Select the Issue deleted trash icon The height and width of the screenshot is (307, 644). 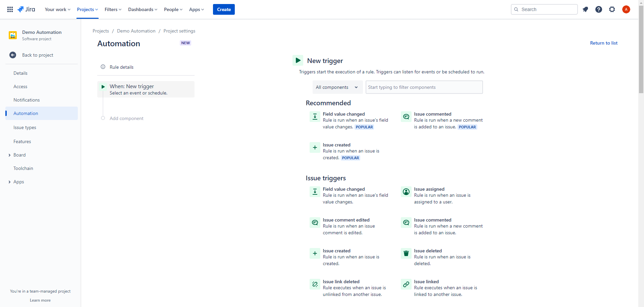tap(406, 253)
